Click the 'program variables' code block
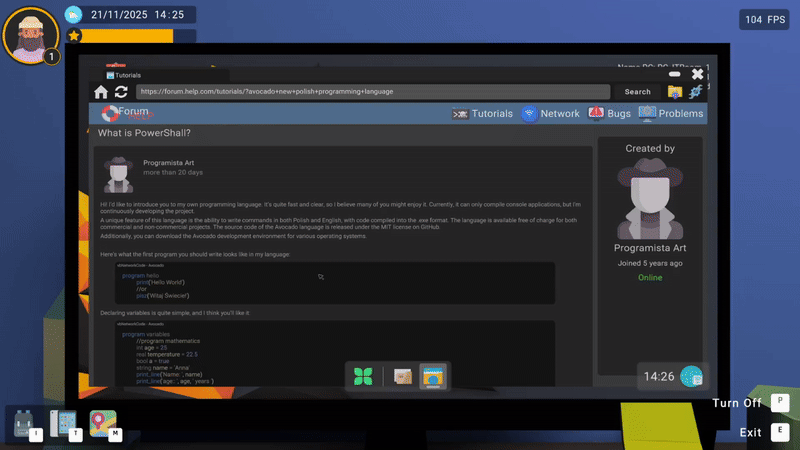The height and width of the screenshot is (450, 800). 335,353
